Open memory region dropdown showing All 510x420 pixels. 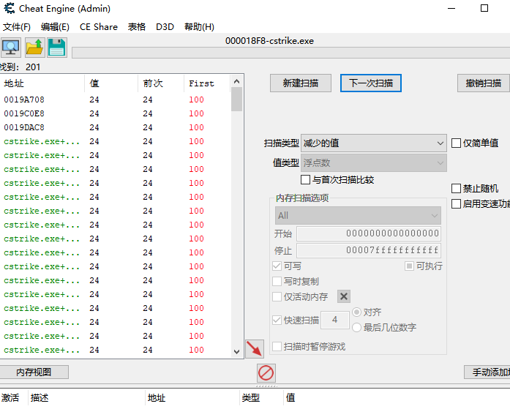pos(358,215)
